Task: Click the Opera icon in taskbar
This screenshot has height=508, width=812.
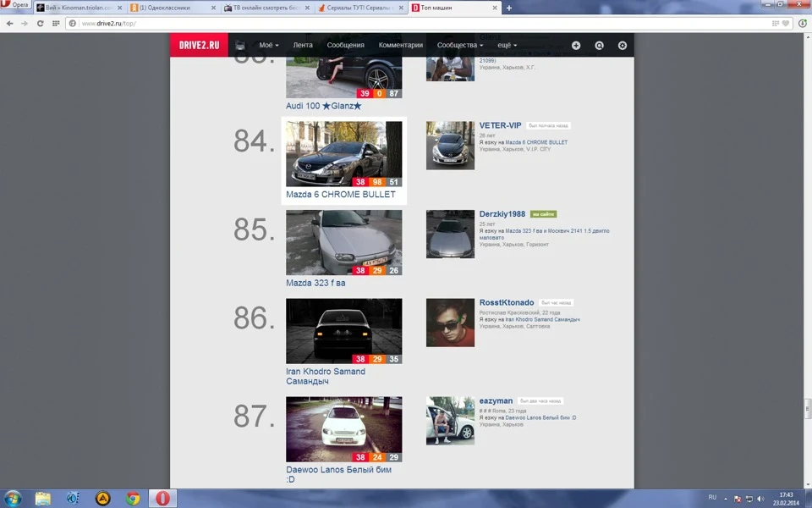Action: tap(162, 498)
